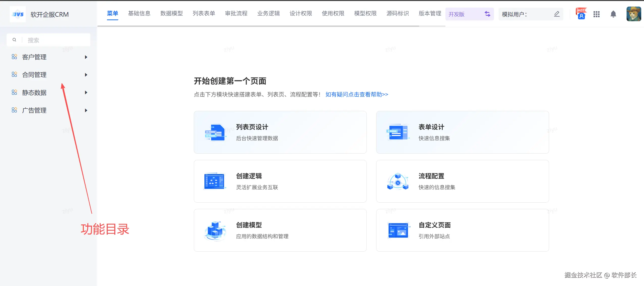The width and height of the screenshot is (644, 286).
Task: Expand the 客户管理 menu arrow
Action: click(86, 57)
